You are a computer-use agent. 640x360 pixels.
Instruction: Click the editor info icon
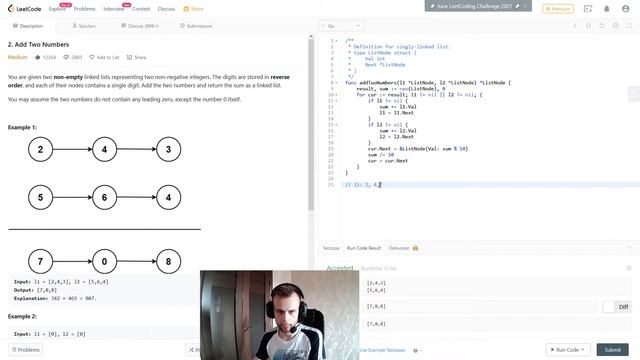coord(575,26)
